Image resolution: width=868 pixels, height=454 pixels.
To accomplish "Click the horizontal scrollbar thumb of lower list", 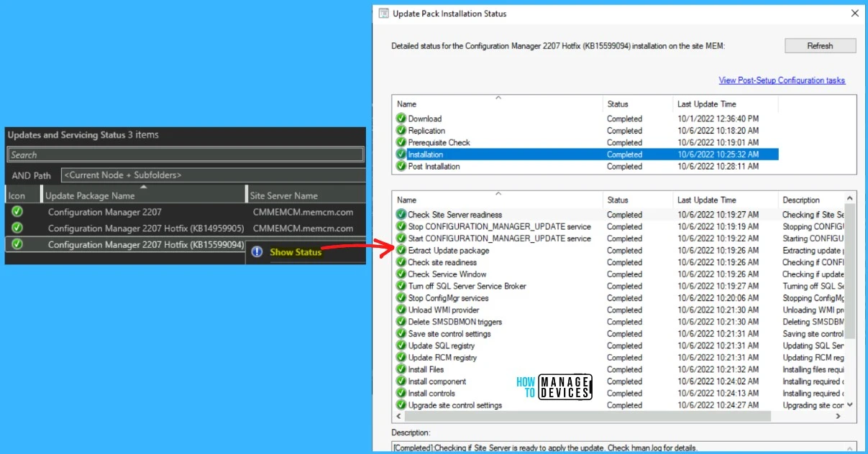I will 588,417.
